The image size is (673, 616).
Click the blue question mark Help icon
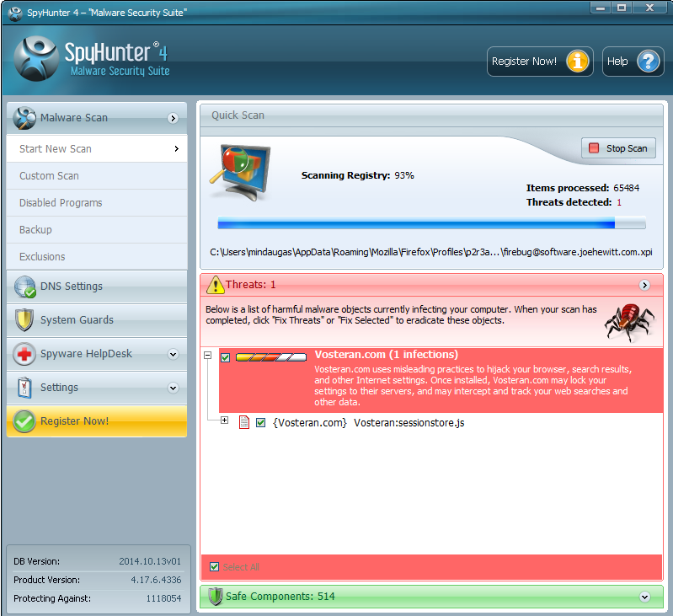click(x=646, y=62)
